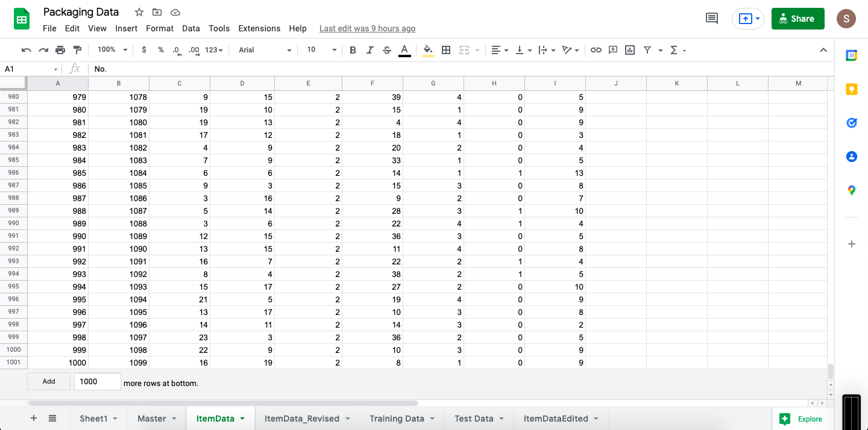Open the text color picker
868x430 pixels.
(x=404, y=50)
